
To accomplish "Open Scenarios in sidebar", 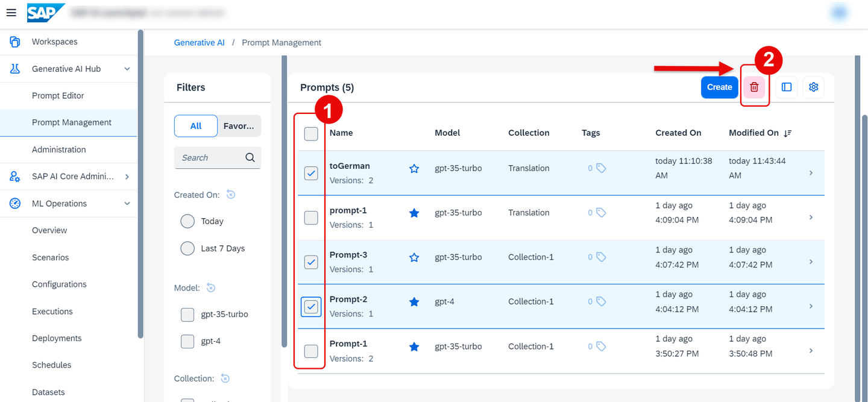I will [x=69, y=257].
